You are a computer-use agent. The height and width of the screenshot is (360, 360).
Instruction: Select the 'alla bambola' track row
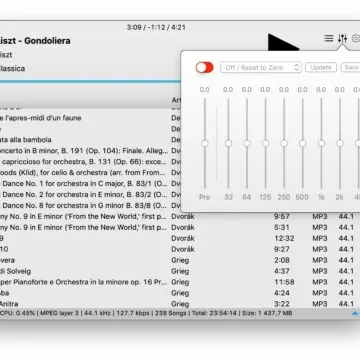pos(90,140)
